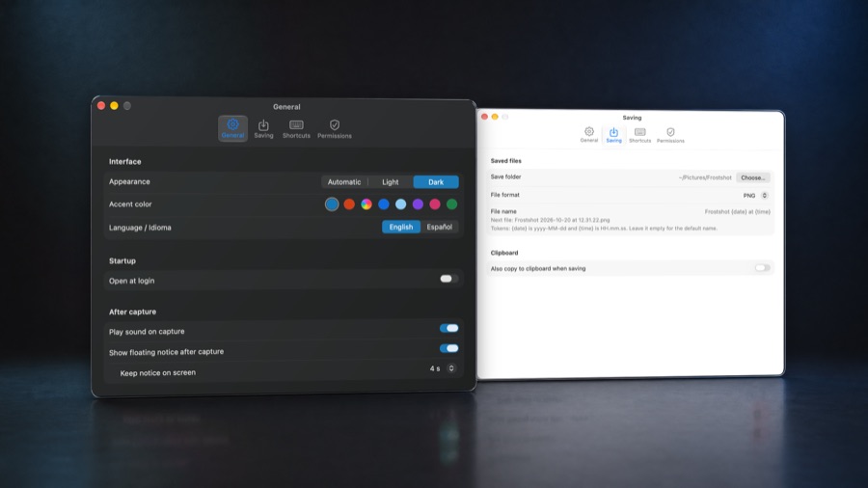The width and height of the screenshot is (868, 488).
Task: Select the light blue accent color
Action: click(401, 204)
